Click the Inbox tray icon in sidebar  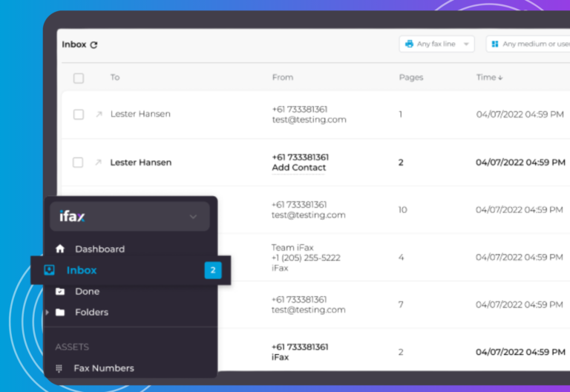click(x=49, y=269)
